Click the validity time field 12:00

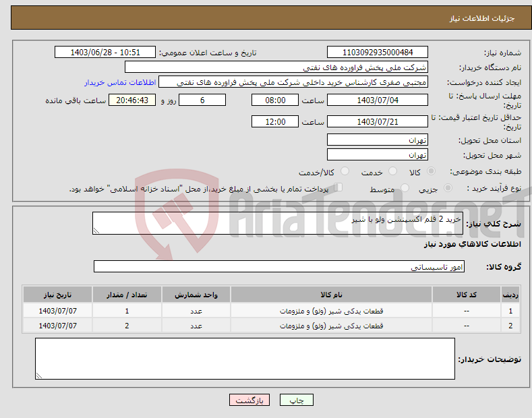click(275, 121)
